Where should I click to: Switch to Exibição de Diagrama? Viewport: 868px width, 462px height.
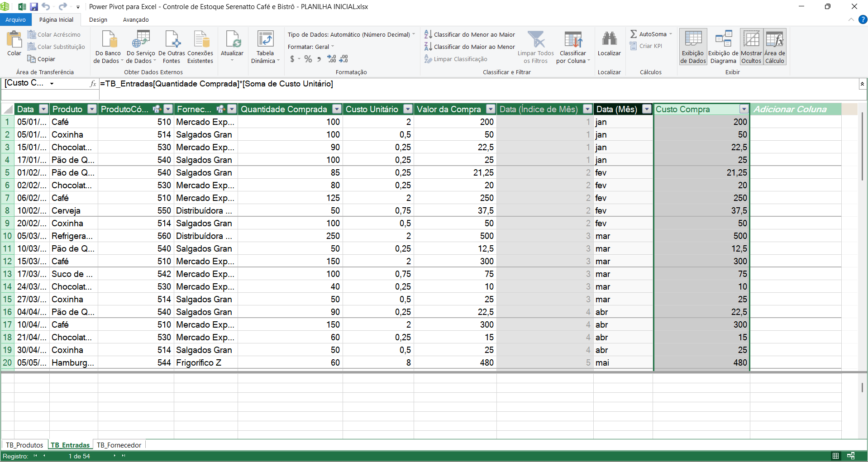click(723, 47)
